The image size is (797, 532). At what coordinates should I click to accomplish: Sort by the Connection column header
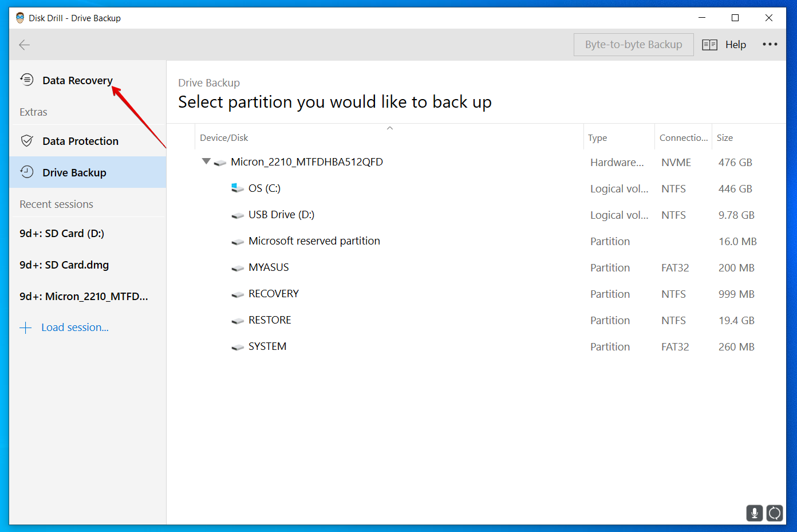click(684, 137)
